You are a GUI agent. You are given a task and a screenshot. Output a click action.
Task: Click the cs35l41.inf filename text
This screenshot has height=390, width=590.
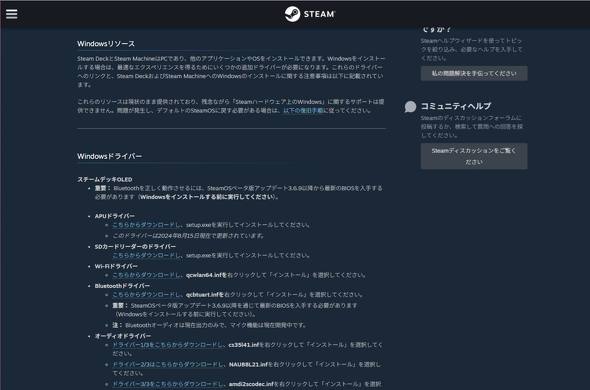[x=244, y=345]
